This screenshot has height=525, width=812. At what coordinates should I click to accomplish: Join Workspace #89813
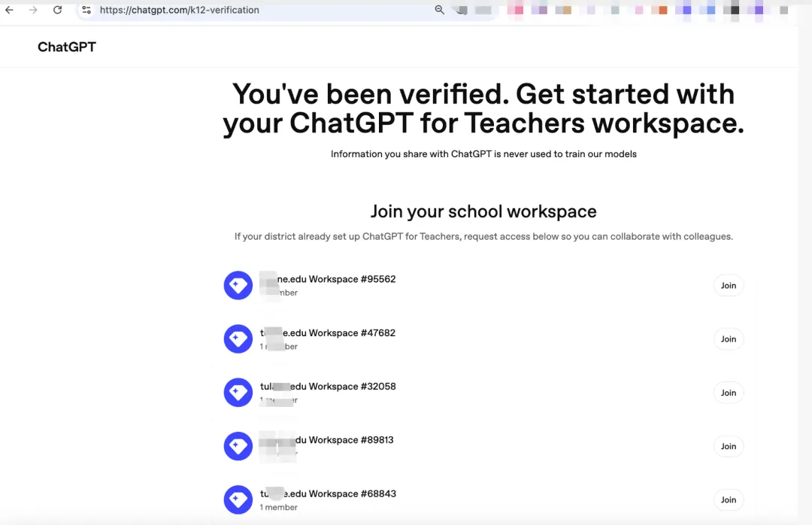[728, 446]
